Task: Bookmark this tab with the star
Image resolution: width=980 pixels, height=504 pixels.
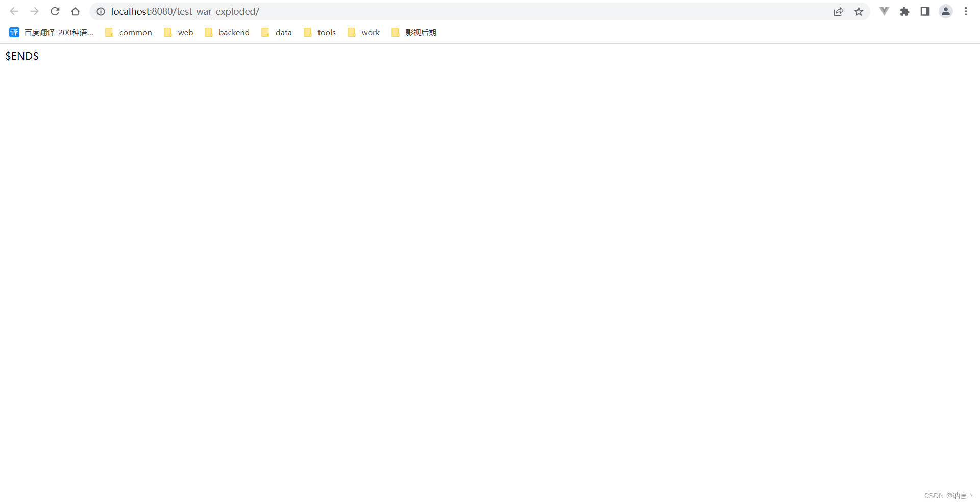Action: 859,11
